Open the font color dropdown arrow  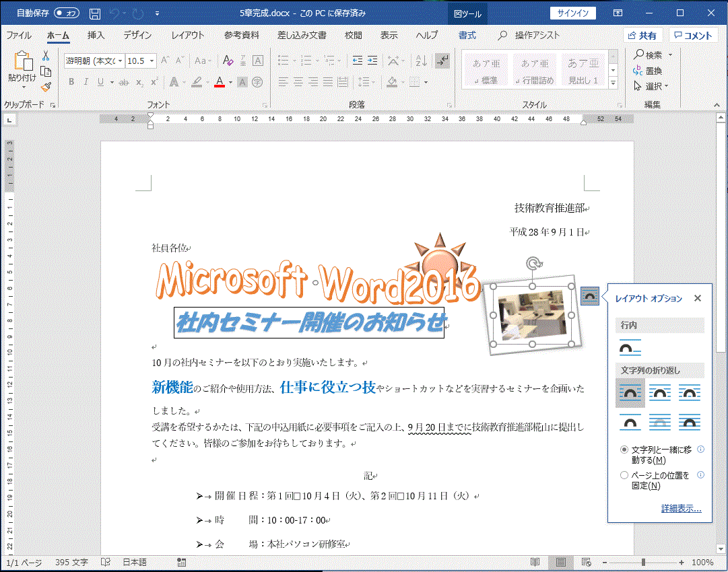pos(231,82)
